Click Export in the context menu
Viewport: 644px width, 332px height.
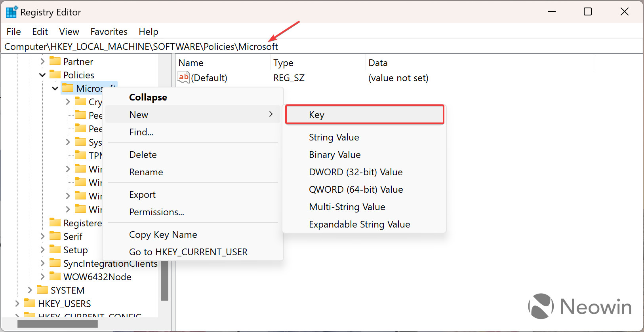193,195
